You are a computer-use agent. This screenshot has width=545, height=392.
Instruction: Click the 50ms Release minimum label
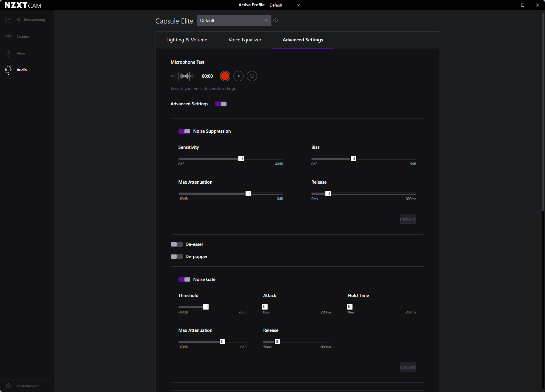point(267,347)
